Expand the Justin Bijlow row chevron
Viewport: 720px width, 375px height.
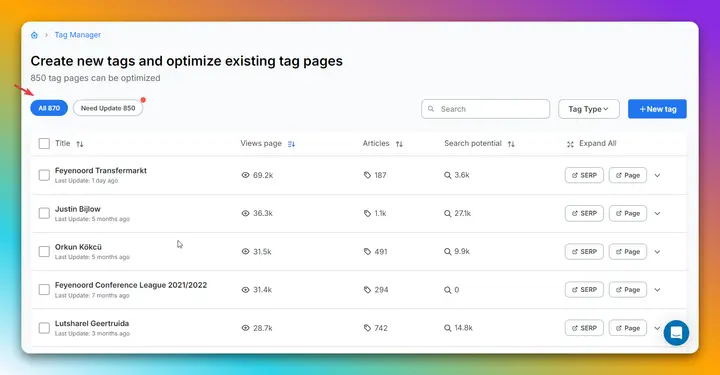coord(657,213)
